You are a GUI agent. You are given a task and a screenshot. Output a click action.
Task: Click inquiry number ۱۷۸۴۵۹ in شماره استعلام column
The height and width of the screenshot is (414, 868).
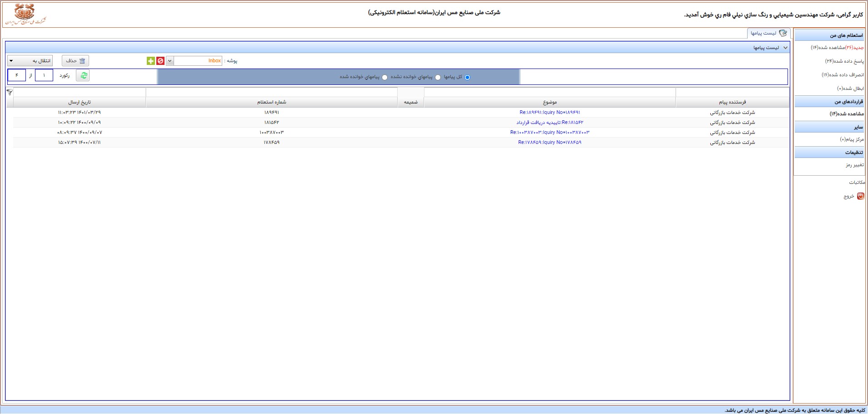(x=272, y=142)
